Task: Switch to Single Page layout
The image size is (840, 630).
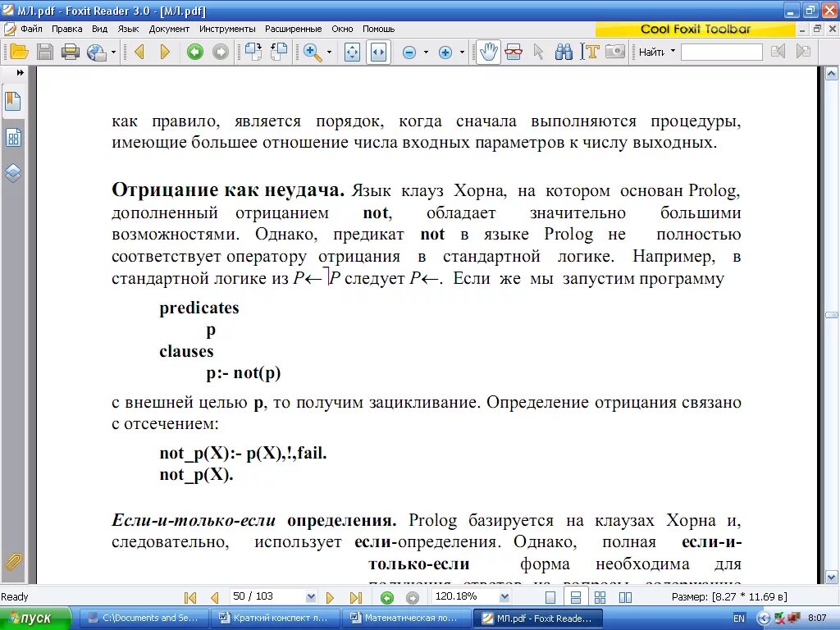Action: pos(550,597)
